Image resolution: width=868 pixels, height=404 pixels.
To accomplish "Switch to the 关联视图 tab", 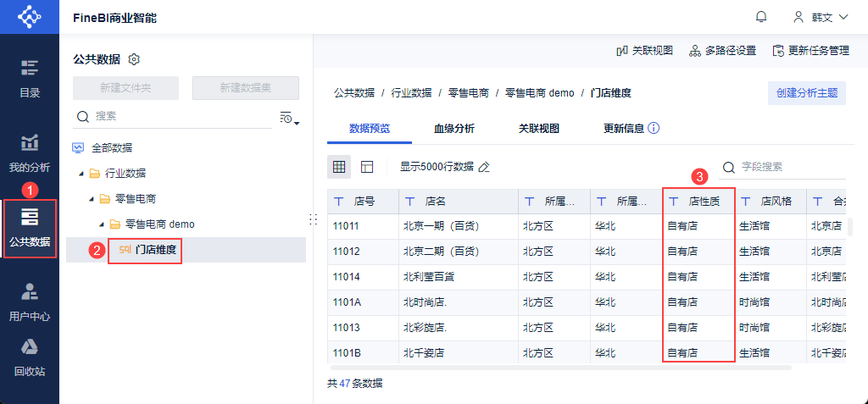I will click(538, 129).
